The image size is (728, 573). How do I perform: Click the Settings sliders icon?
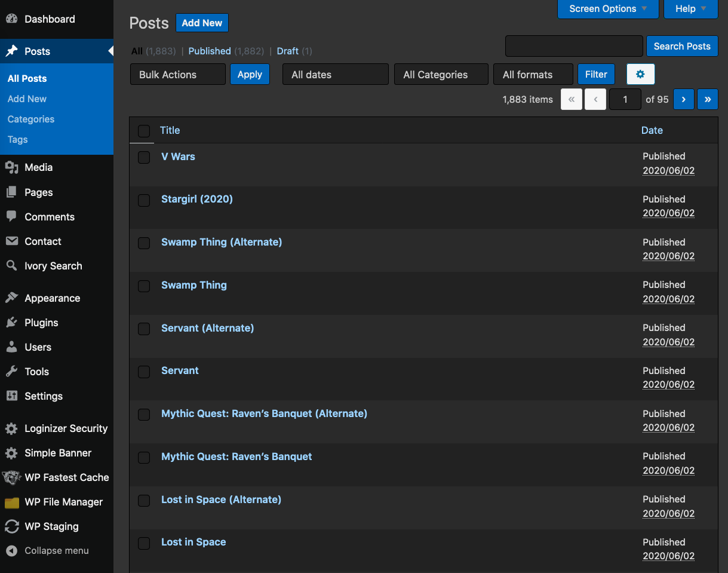click(x=11, y=396)
